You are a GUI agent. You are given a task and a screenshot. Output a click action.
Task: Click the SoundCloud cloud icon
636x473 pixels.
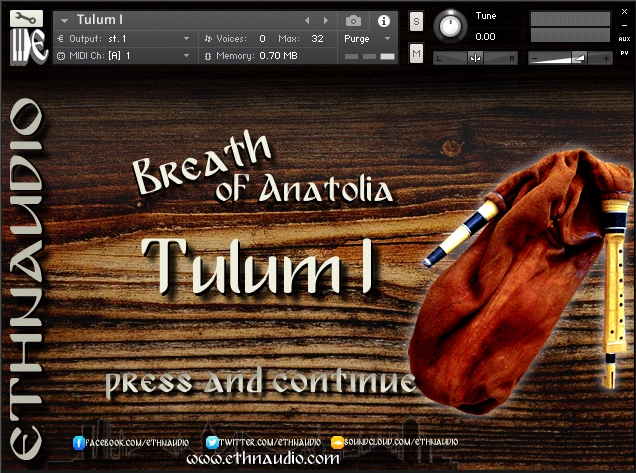coord(337,442)
